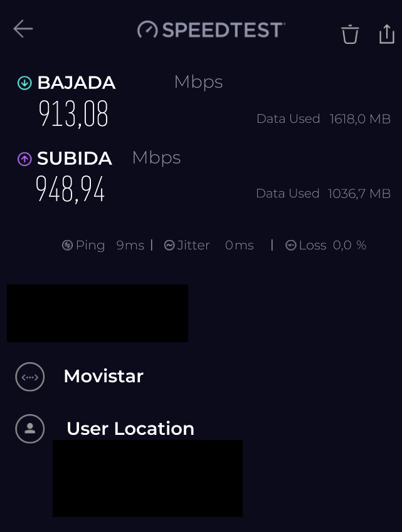Open the User Location entry
Image resolution: width=402 pixels, height=532 pixels.
[130, 429]
